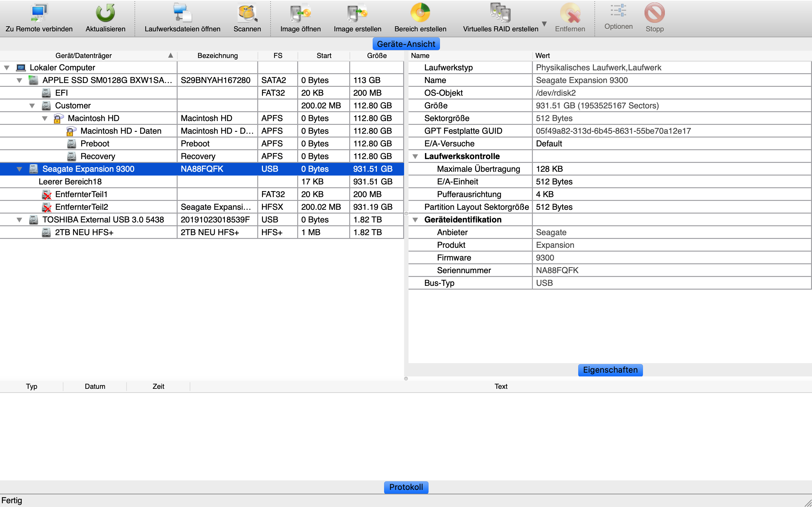Open Laufwerksdateien öffnen in the toolbar

[x=182, y=13]
